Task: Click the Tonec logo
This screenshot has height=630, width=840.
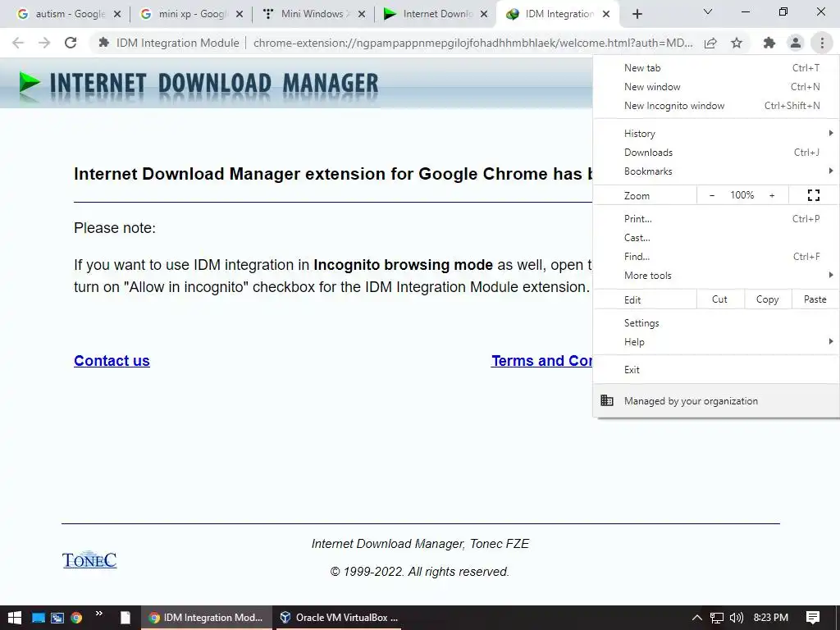Action: pos(89,559)
